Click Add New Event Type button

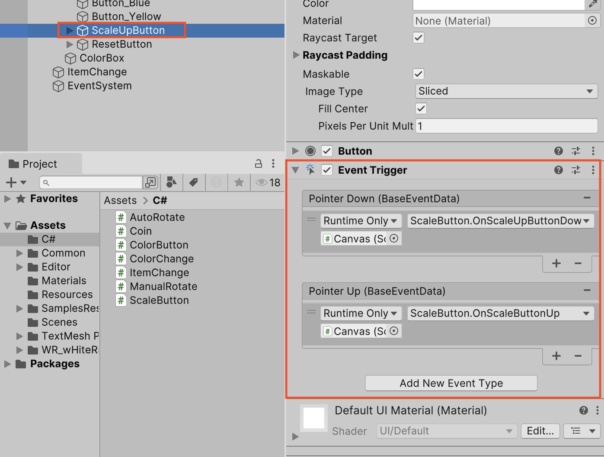click(x=451, y=383)
